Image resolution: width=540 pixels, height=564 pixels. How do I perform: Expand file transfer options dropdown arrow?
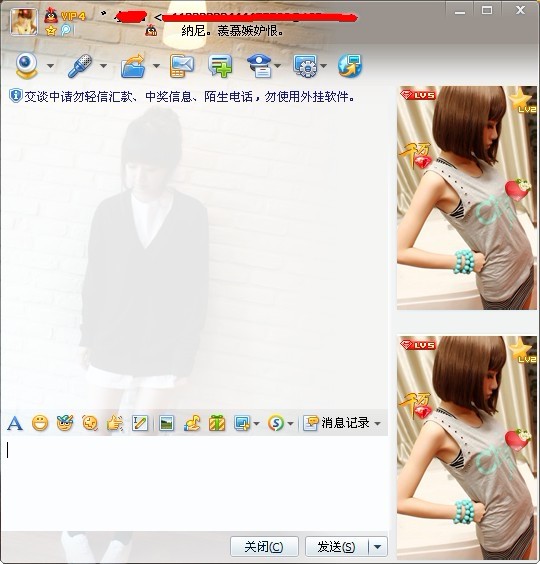(156, 66)
